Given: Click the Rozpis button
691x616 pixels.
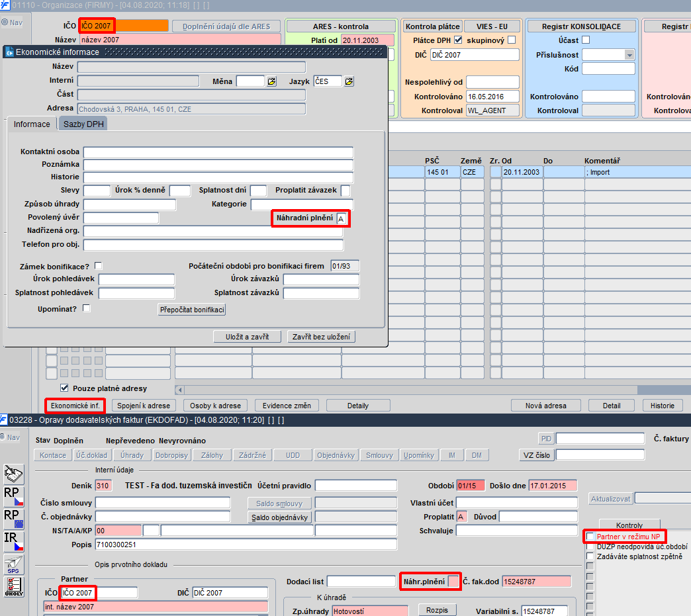Looking at the screenshot, I should point(437,610).
